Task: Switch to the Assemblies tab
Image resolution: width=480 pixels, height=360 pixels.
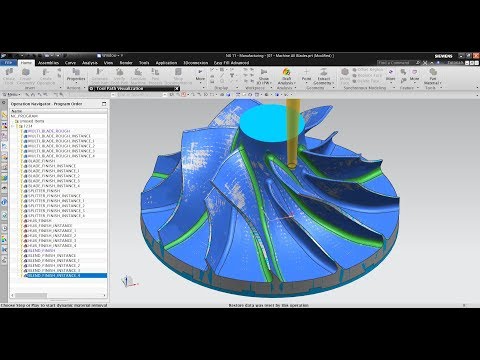Action: click(x=48, y=63)
